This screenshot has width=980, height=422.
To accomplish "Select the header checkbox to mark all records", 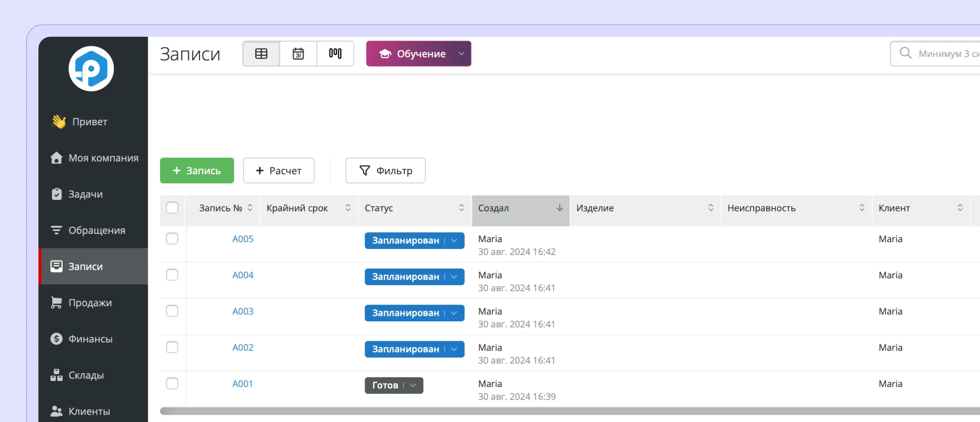I will (x=173, y=208).
